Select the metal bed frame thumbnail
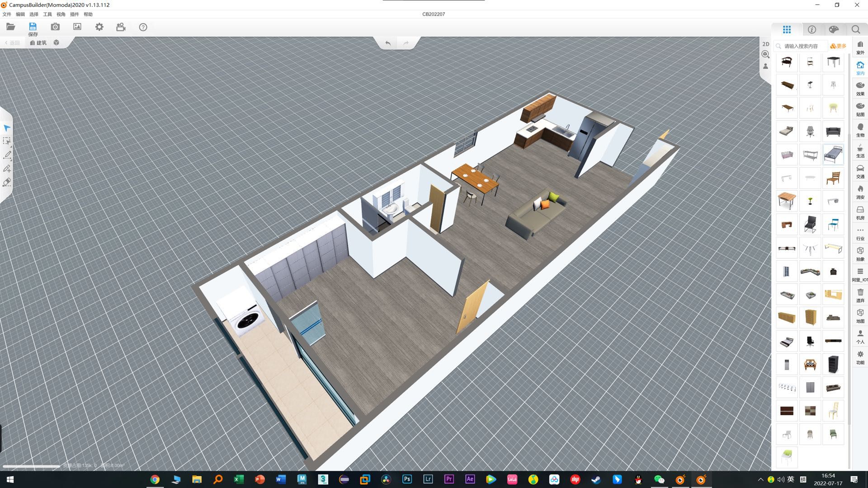This screenshot has width=868, height=488. [x=833, y=155]
